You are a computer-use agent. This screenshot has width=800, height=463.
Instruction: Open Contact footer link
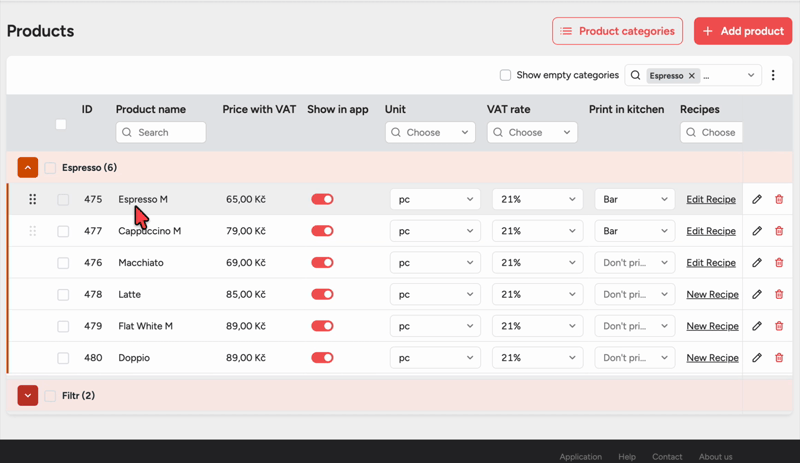pyautogui.click(x=667, y=457)
